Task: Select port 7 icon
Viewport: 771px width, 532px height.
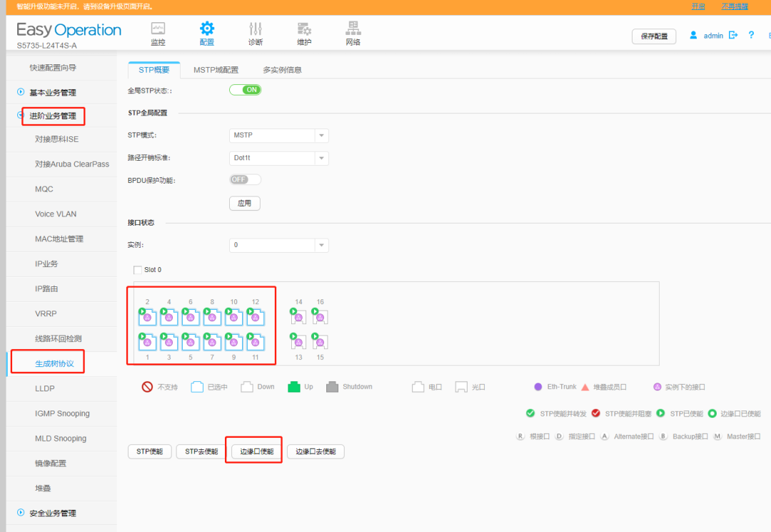Action: pyautogui.click(x=212, y=342)
